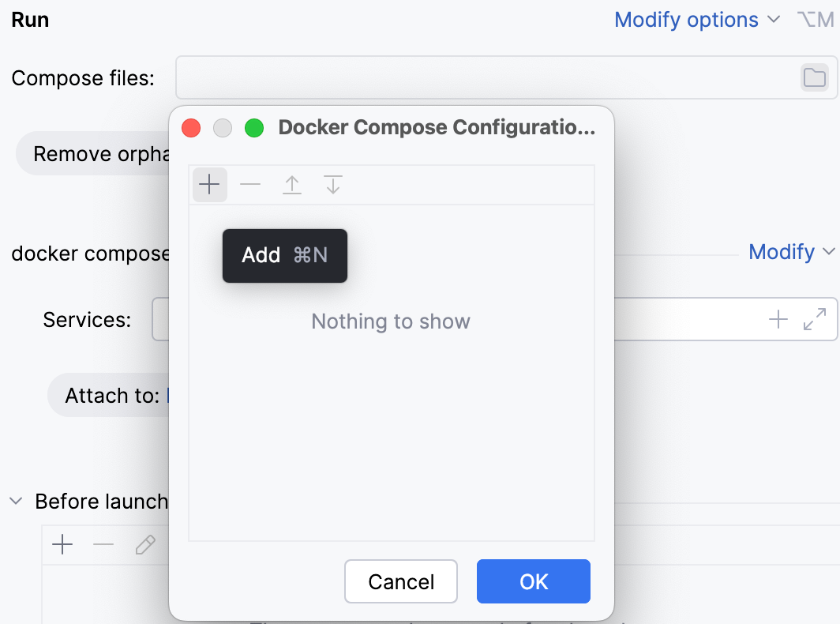Cancel the Docker Compose Configuration dialog
This screenshot has height=624, width=840.
[400, 581]
